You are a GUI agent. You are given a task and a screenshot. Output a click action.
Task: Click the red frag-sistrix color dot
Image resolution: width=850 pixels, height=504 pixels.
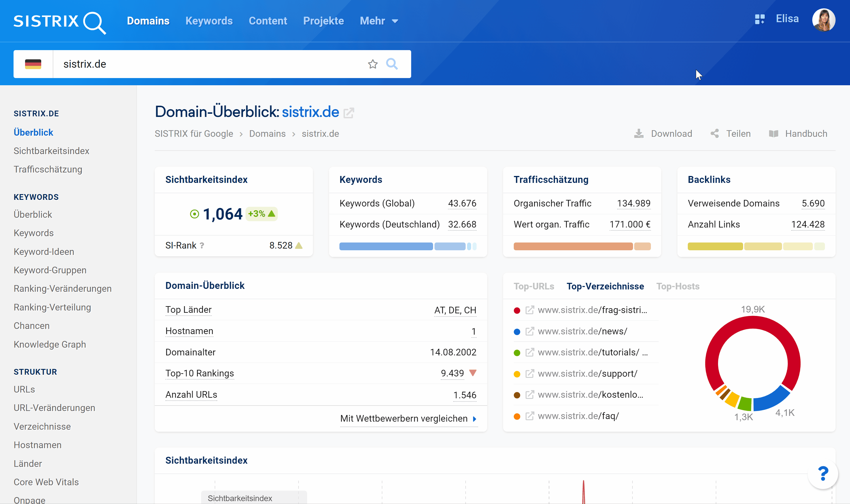point(517,310)
